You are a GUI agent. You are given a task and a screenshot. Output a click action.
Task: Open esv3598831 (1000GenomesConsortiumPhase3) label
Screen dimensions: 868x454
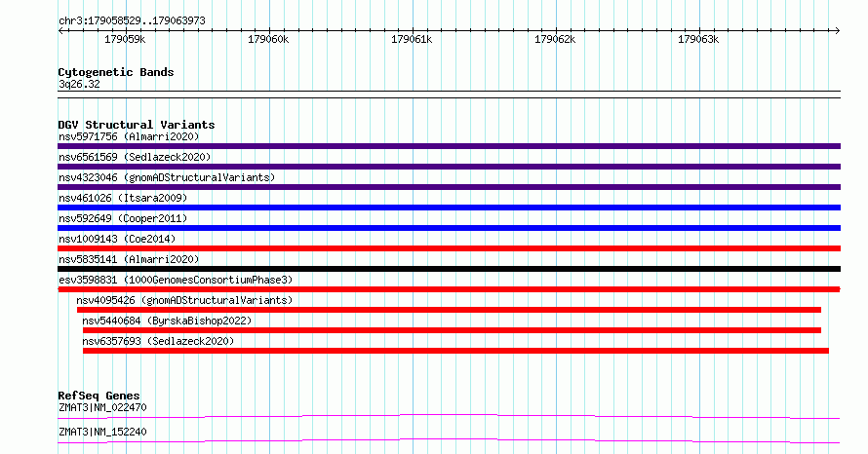176,280
